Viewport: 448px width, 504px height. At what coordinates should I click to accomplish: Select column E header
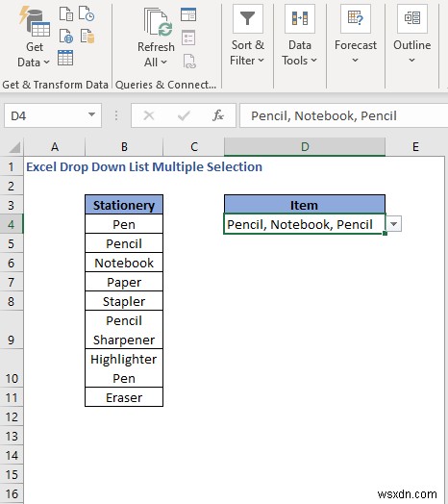(415, 147)
